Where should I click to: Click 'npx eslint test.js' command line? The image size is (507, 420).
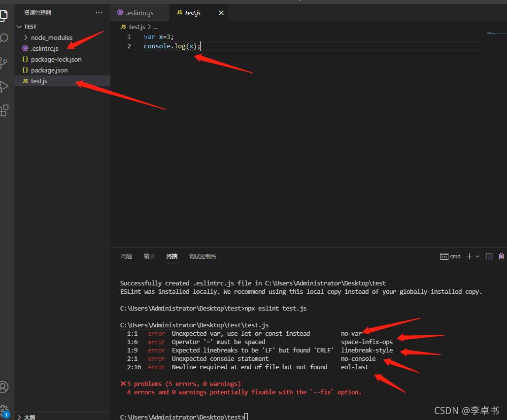275,309
